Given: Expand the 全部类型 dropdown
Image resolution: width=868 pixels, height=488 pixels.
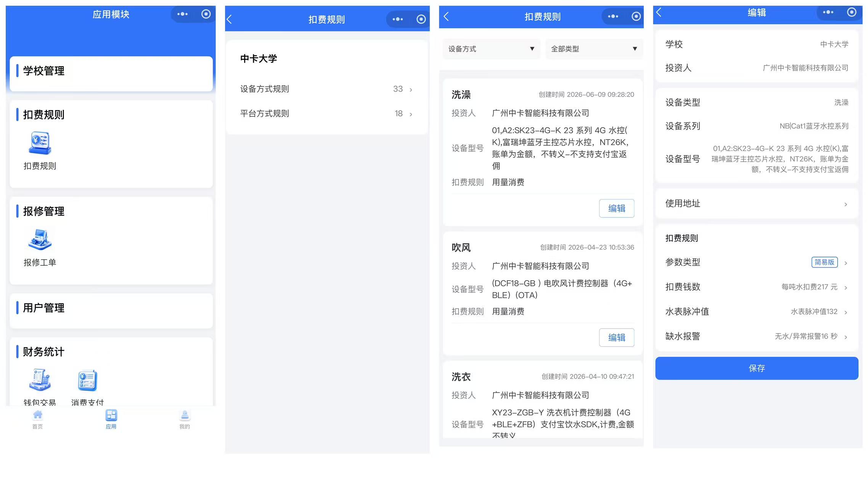Looking at the screenshot, I should 594,49.
